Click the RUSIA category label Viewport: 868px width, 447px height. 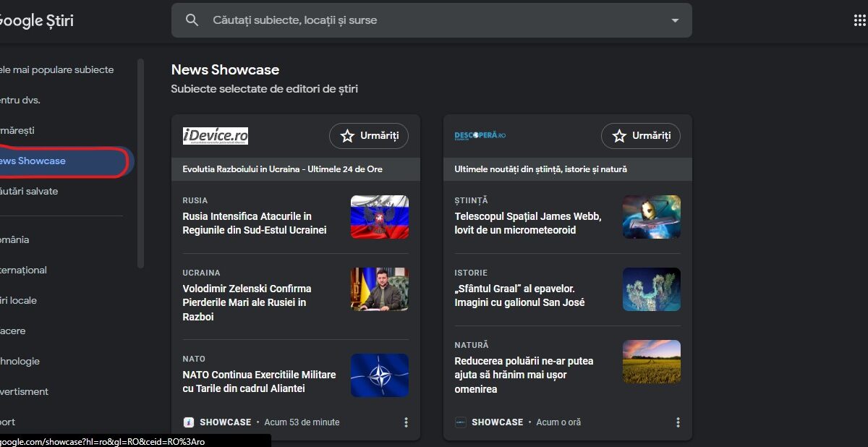point(195,200)
